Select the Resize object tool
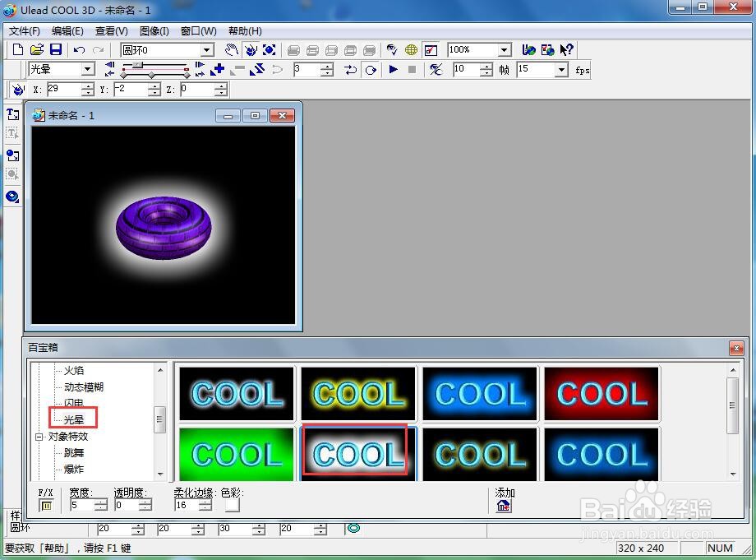Screen dimensions: 756x560 point(269,49)
